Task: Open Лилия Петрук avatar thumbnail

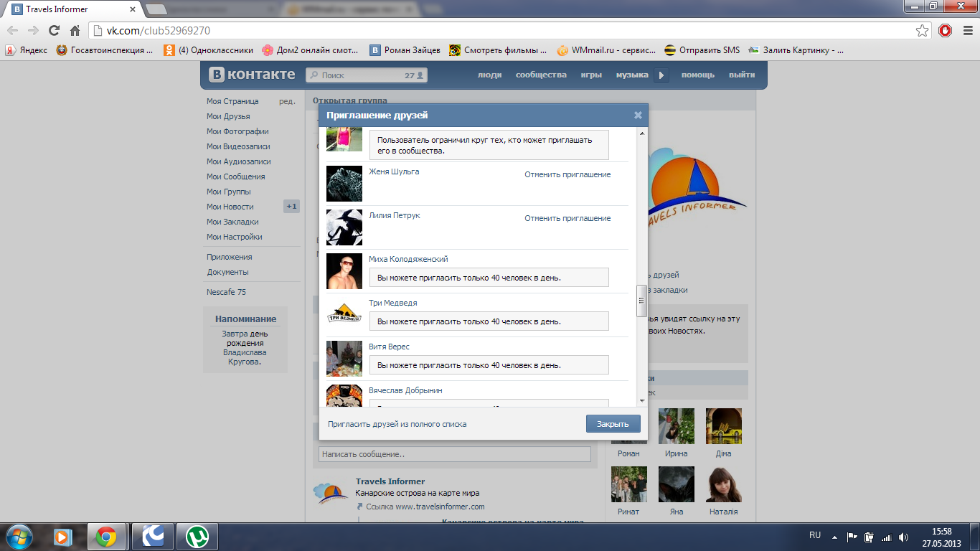Action: 344,227
